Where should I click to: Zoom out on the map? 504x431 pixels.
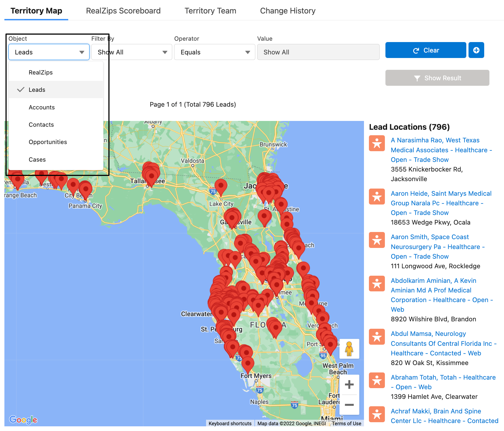coord(349,405)
